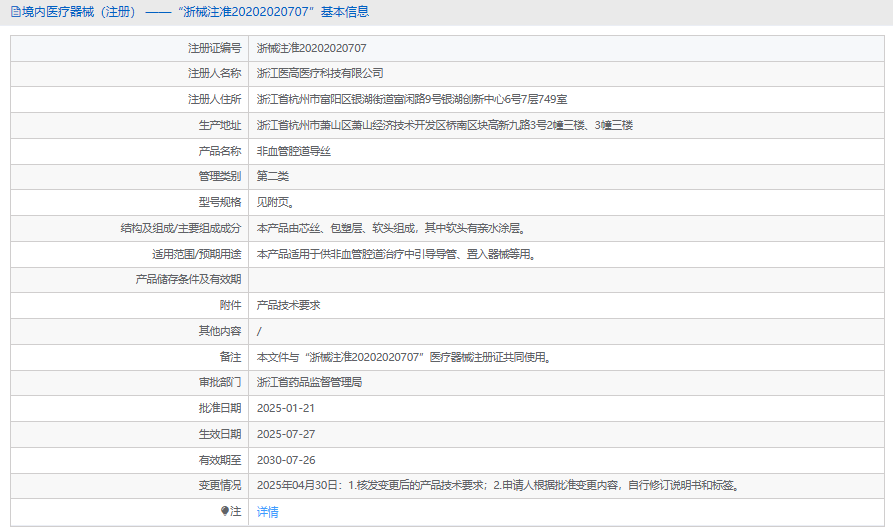Click the intended use text about 引导导管
This screenshot has width=893, height=531.
[x=397, y=254]
